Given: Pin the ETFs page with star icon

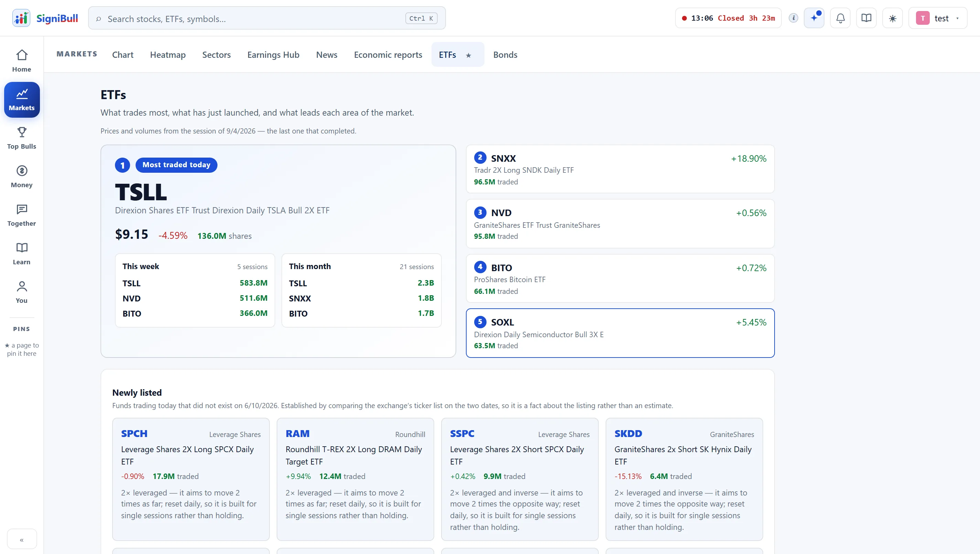Looking at the screenshot, I should (x=469, y=55).
